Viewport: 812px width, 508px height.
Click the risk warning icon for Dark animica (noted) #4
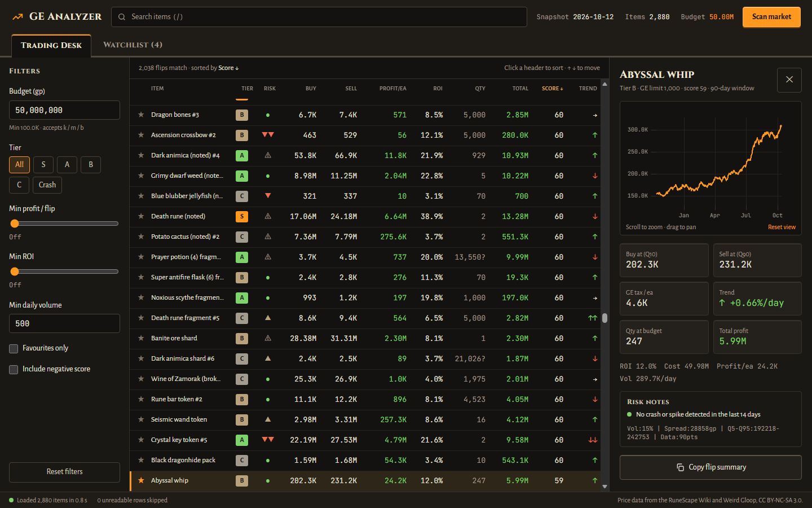coord(268,155)
